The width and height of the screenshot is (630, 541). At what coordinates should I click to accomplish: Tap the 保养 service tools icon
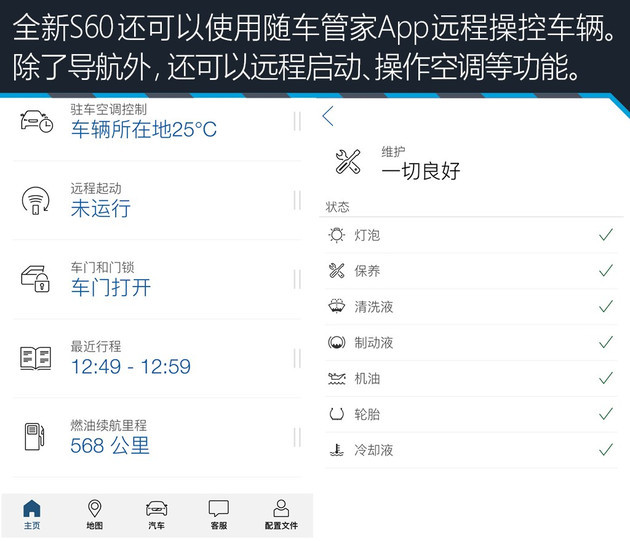tap(336, 270)
